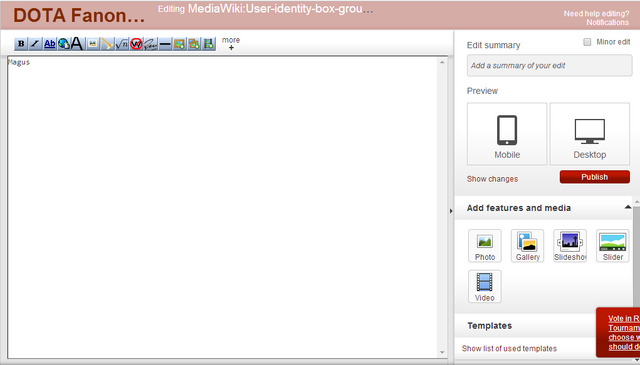Screen dimensions: 640x365
Task: Click the Show changes link
Action: click(492, 179)
